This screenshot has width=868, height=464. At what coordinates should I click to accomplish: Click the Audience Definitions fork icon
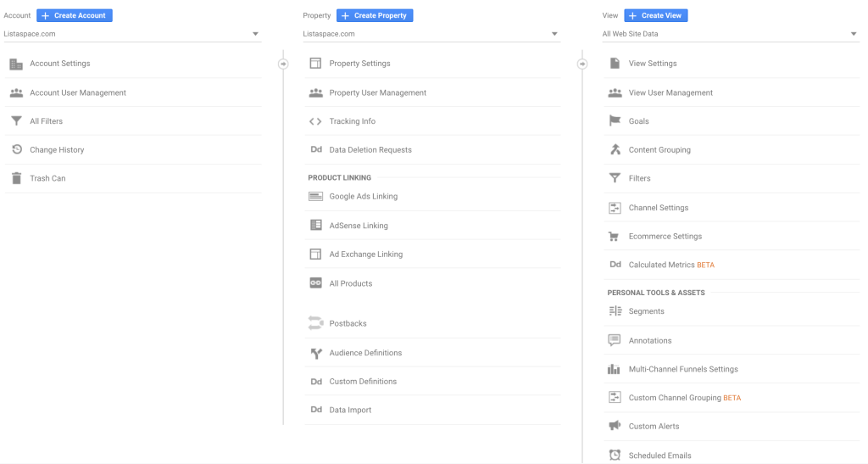(x=315, y=353)
